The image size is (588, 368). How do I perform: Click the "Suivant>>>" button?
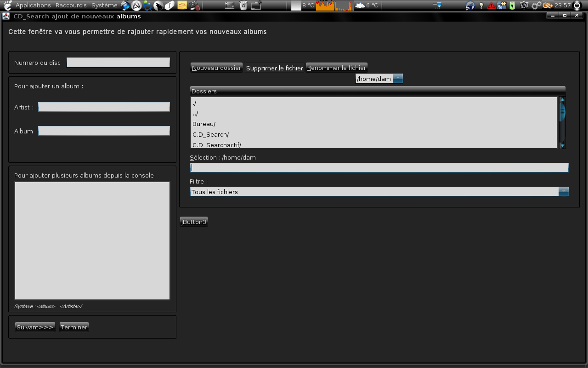[x=34, y=327]
